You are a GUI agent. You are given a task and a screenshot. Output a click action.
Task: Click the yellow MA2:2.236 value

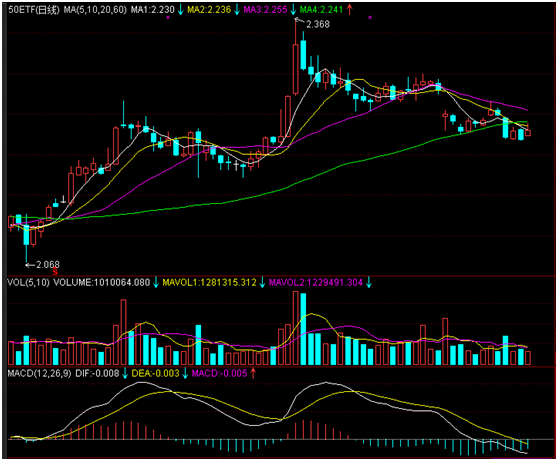[209, 10]
